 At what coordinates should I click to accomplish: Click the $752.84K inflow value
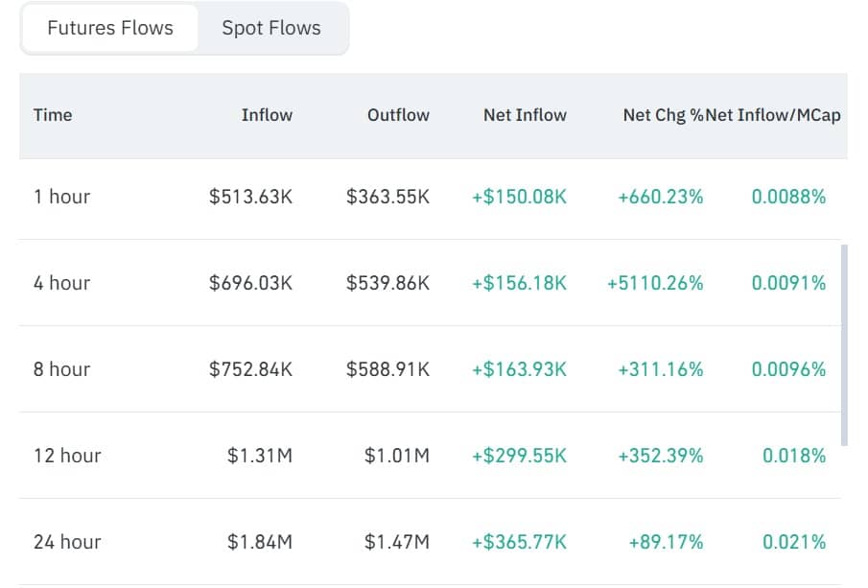coord(250,369)
